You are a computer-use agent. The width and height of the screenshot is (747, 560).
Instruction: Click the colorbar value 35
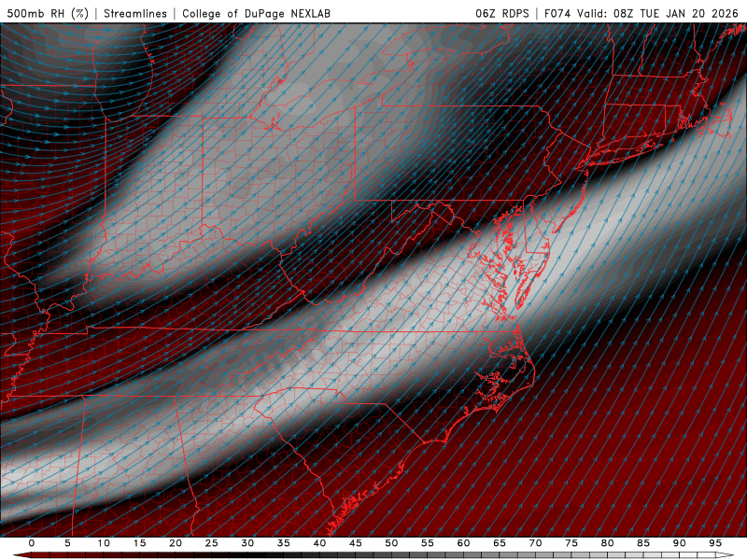click(x=284, y=543)
